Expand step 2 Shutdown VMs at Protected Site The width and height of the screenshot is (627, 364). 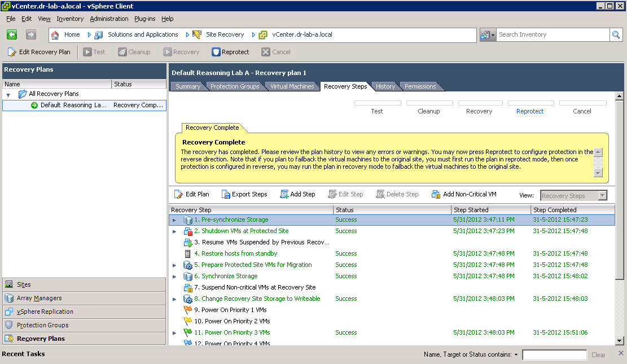(x=174, y=231)
